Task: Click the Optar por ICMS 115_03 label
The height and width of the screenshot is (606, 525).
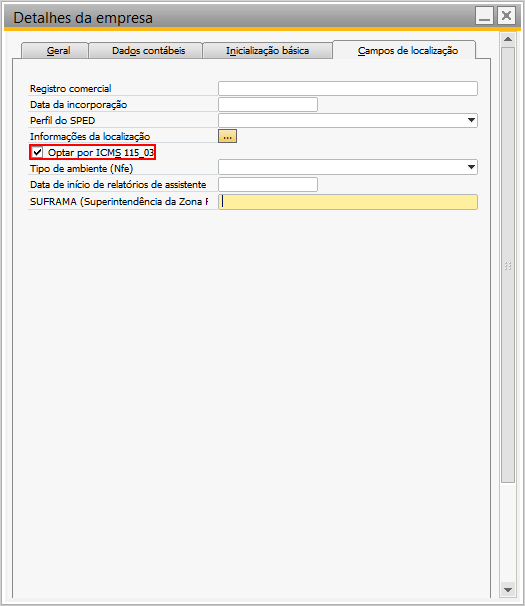Action: pos(101,153)
